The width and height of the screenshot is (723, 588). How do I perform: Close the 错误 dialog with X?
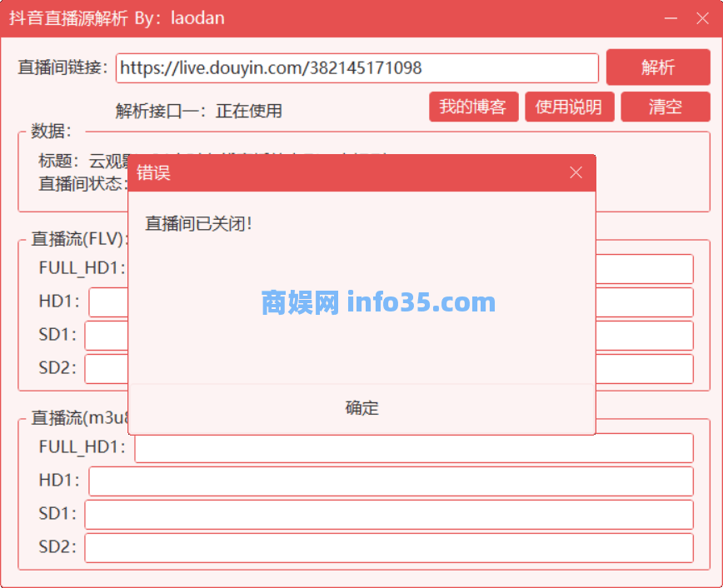pos(576,172)
